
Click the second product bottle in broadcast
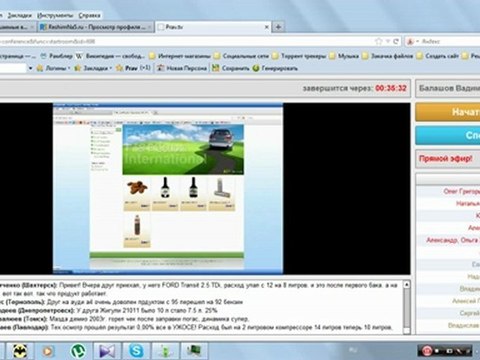coord(165,194)
